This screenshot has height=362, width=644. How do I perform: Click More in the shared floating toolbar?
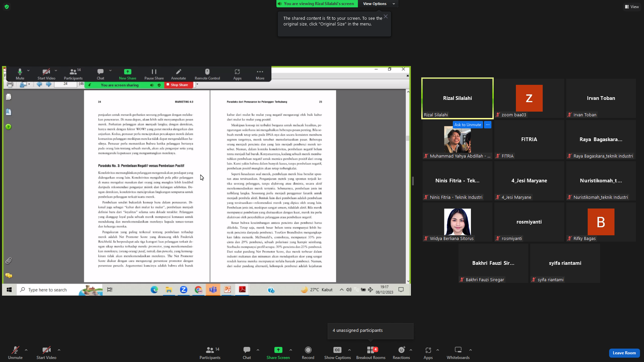tap(260, 74)
